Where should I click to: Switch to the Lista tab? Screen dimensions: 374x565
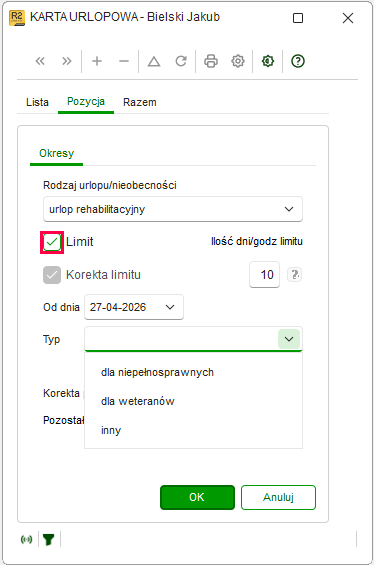coord(37,102)
